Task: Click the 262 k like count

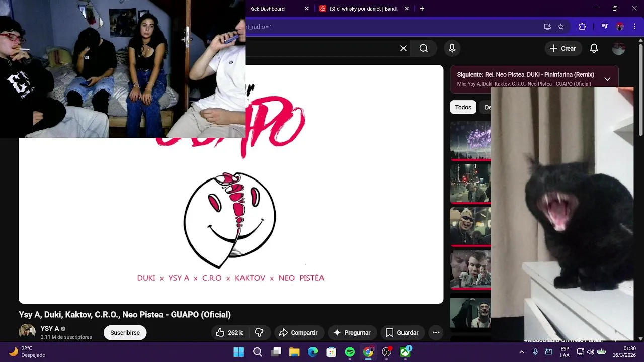Action: 235,333
